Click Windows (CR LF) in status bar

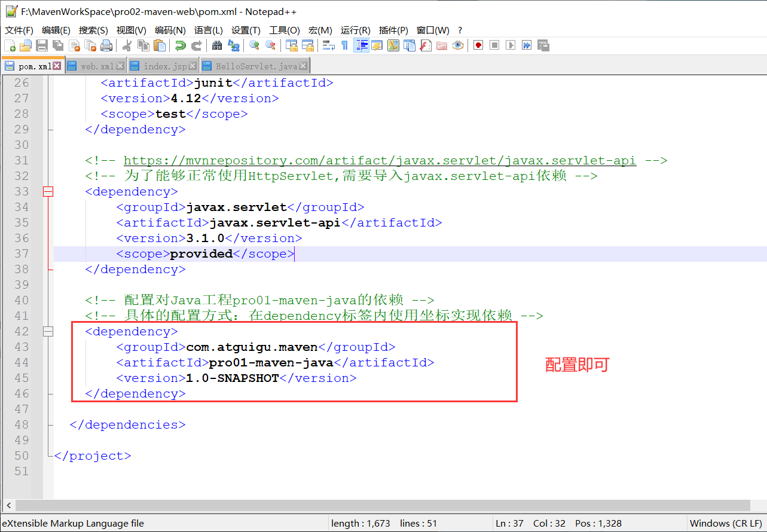726,523
